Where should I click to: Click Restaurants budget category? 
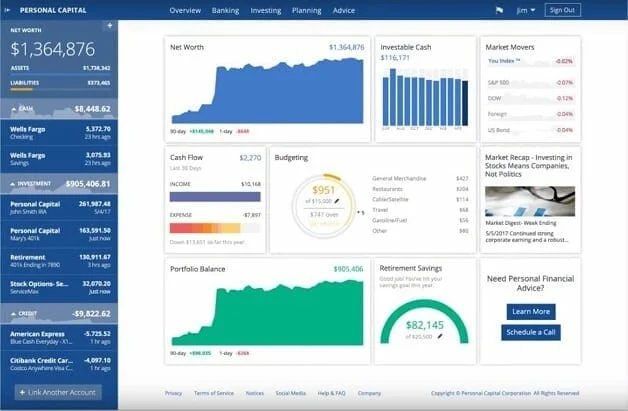tap(420, 189)
